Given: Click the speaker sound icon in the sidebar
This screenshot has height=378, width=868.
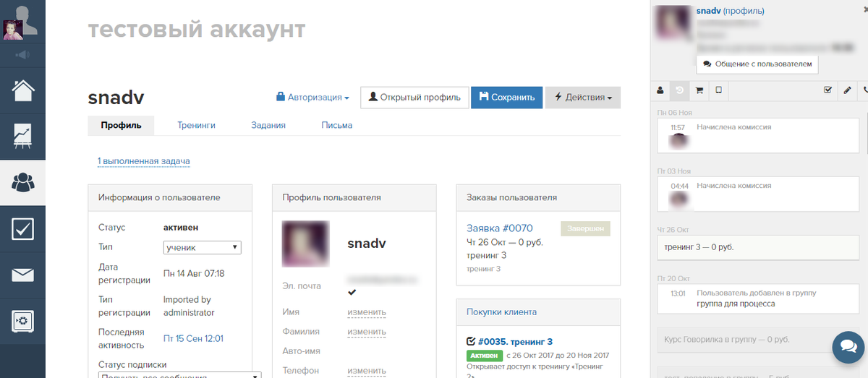Looking at the screenshot, I should [22, 54].
